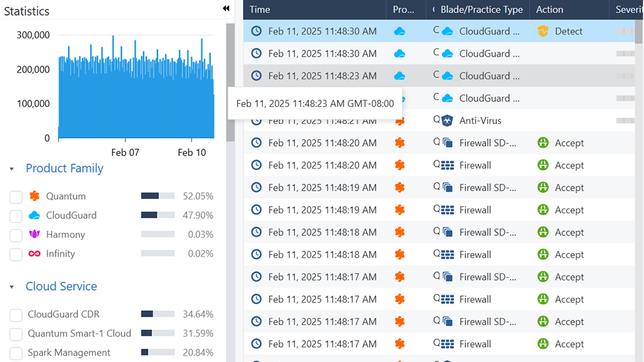Image resolution: width=644 pixels, height=362 pixels.
Task: Check the CloudGuard product family checkbox
Action: click(x=16, y=217)
